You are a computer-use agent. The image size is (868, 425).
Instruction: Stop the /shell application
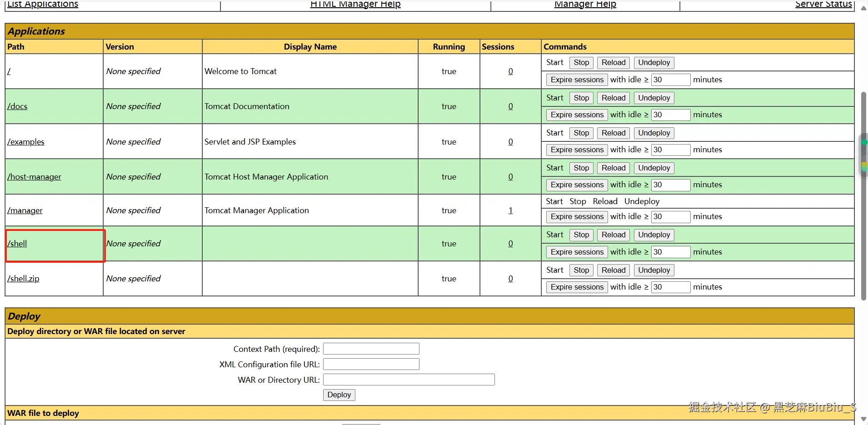point(581,235)
